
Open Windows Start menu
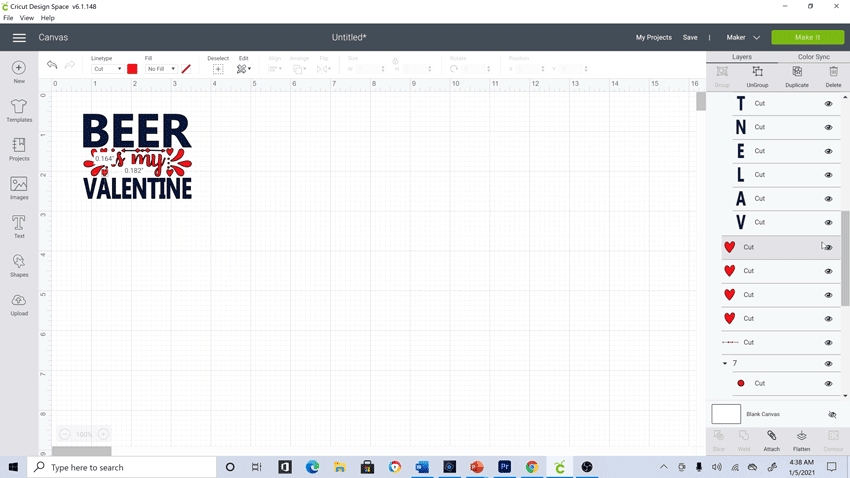[14, 467]
